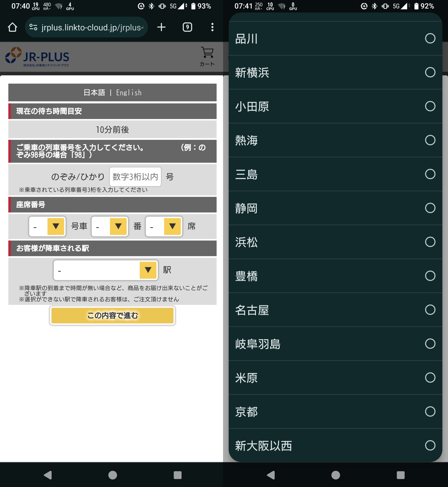Select the 日本語 language option
The height and width of the screenshot is (487, 448).
[x=94, y=92]
